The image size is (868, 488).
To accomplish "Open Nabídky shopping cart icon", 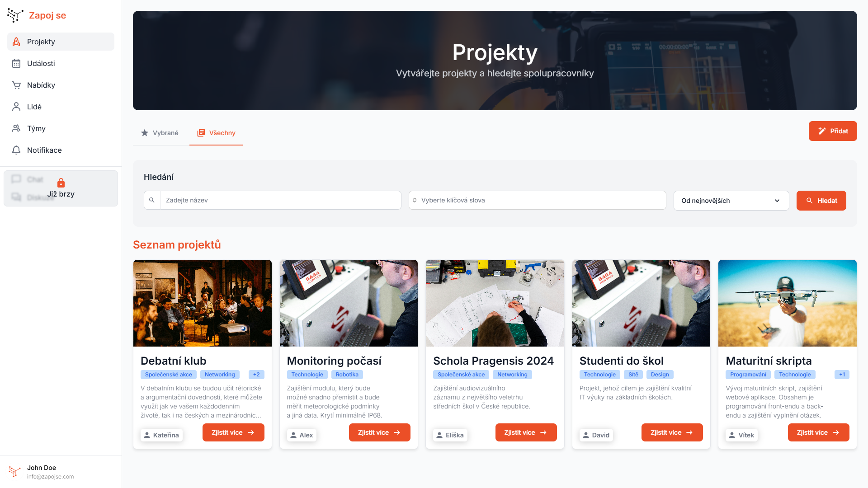I will click(x=16, y=85).
